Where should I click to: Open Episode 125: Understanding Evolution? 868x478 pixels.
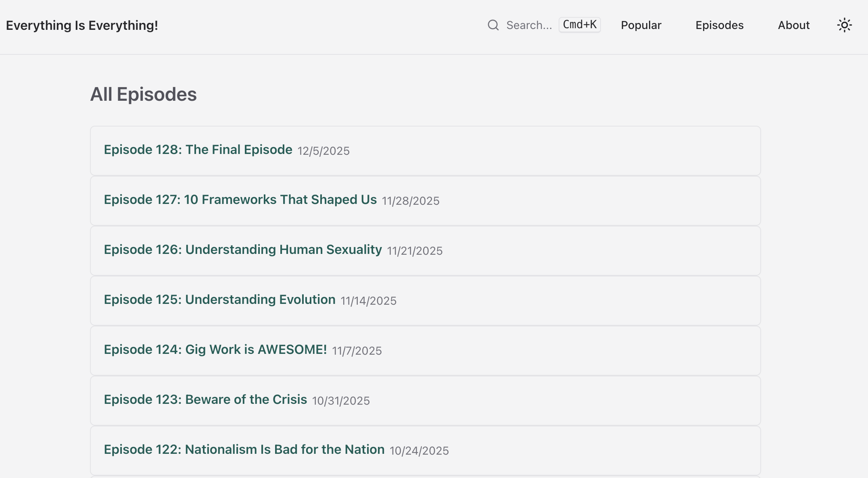click(219, 299)
